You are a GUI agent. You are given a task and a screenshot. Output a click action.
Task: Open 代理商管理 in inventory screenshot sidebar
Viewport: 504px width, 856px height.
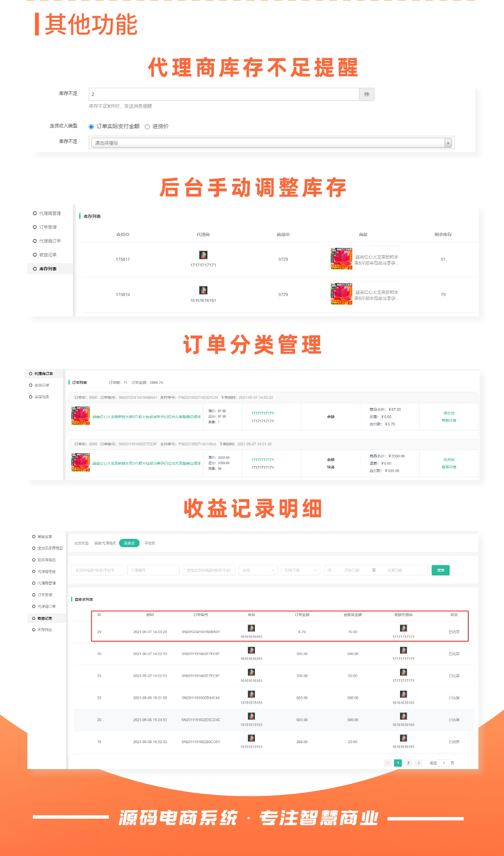pos(50,213)
